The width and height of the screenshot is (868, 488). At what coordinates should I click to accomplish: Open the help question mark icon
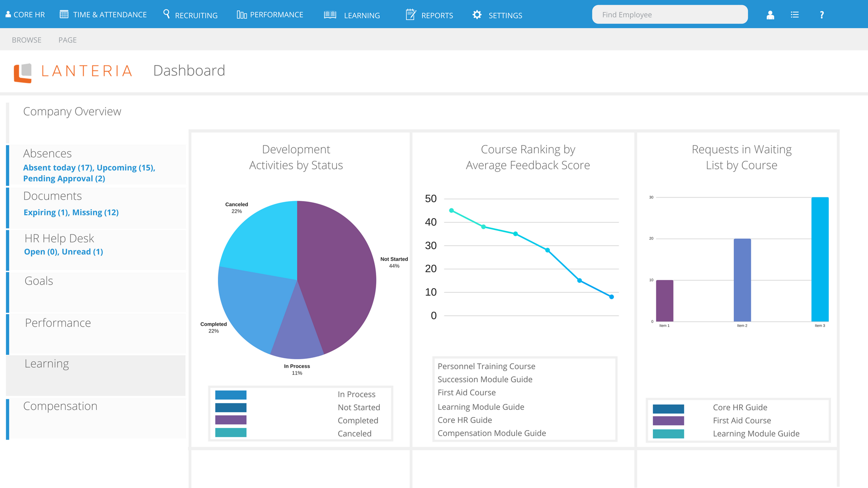pos(822,15)
